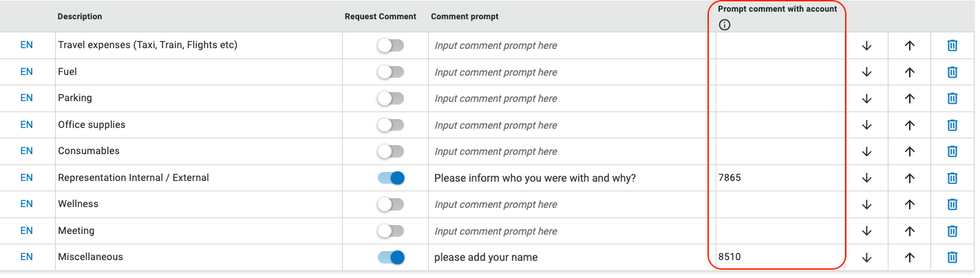The height and width of the screenshot is (278, 980).
Task: Move Travel expenses row down
Action: 867,45
